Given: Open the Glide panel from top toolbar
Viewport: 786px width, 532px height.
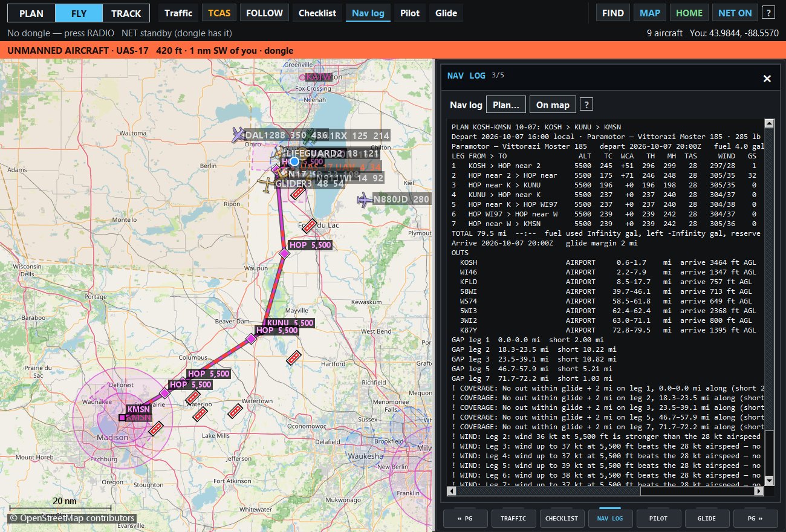Looking at the screenshot, I should click(x=446, y=13).
